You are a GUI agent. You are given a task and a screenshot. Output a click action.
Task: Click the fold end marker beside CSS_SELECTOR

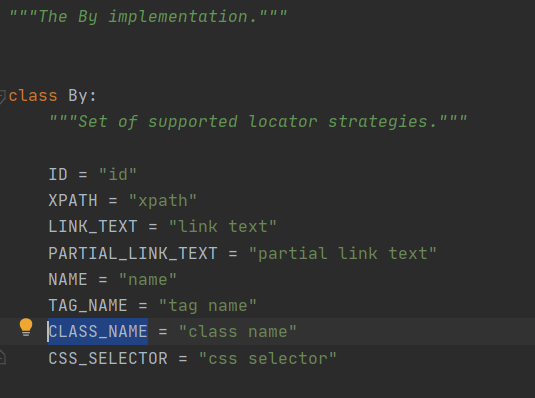coord(2,357)
